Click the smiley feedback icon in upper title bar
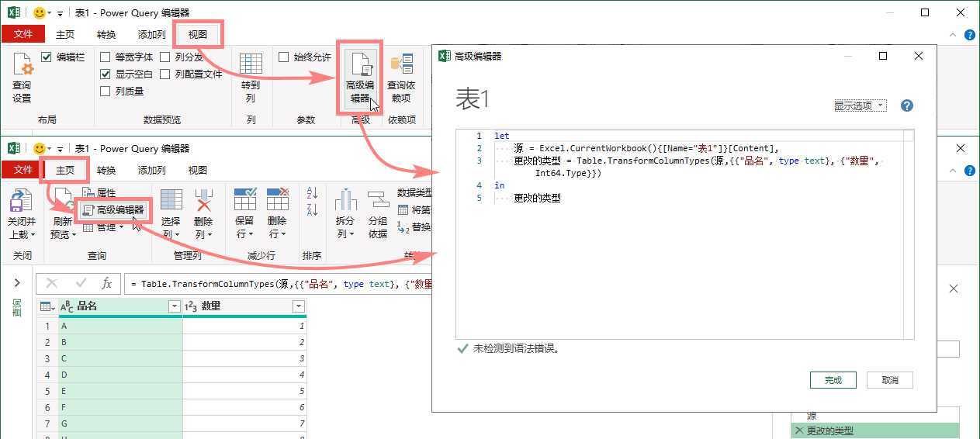The width and height of the screenshot is (980, 439). point(39,12)
